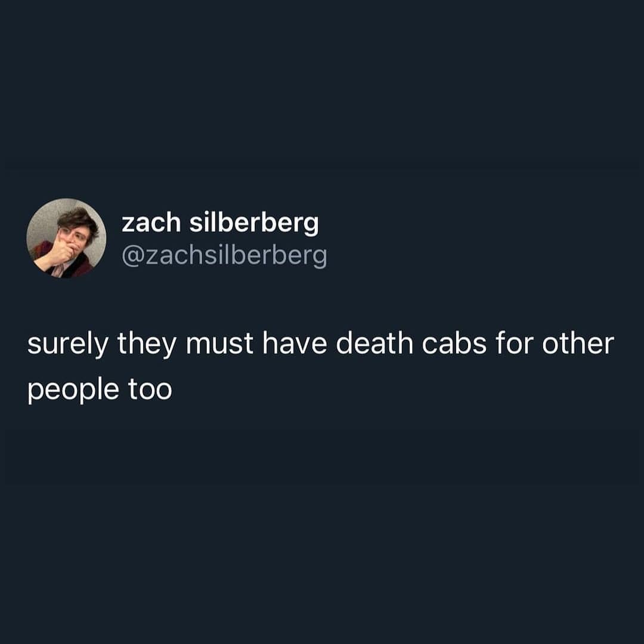The width and height of the screenshot is (644, 644).
Task: Open zach silberberg's profile picture
Action: 66,238
